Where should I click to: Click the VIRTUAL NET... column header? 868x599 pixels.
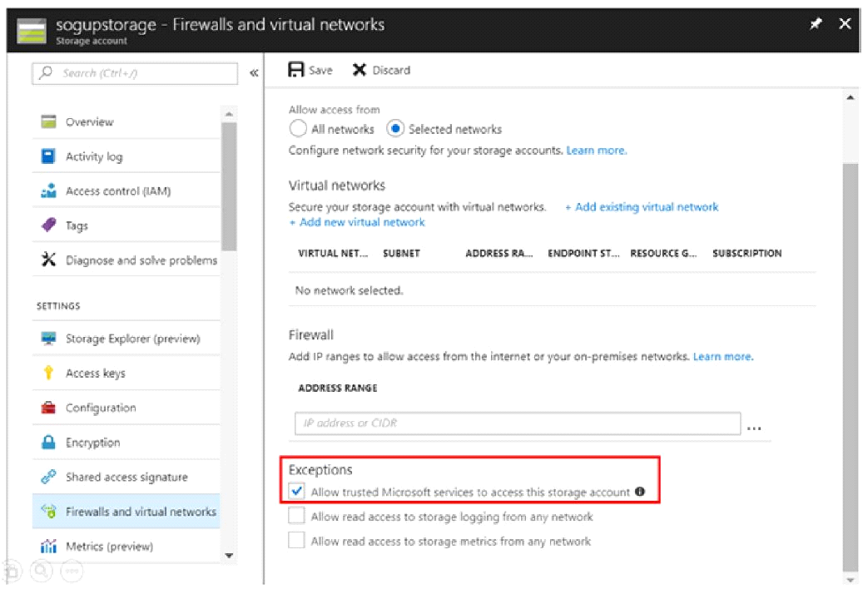pos(333,254)
